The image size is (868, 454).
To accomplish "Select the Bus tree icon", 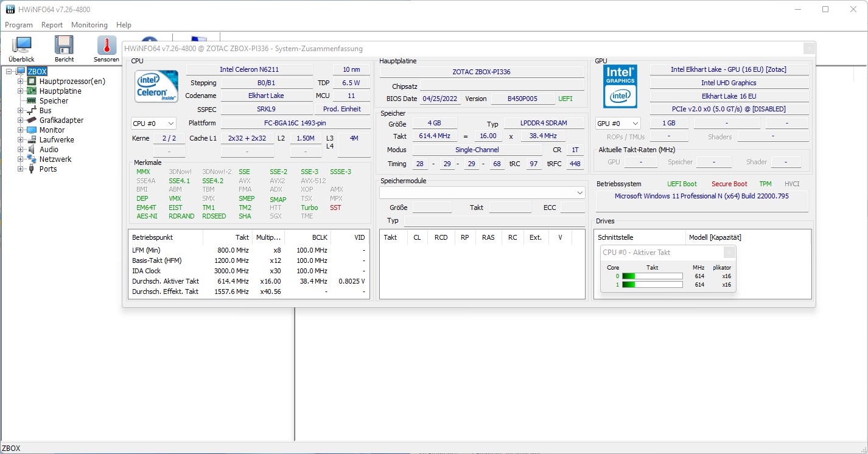I will [32, 111].
